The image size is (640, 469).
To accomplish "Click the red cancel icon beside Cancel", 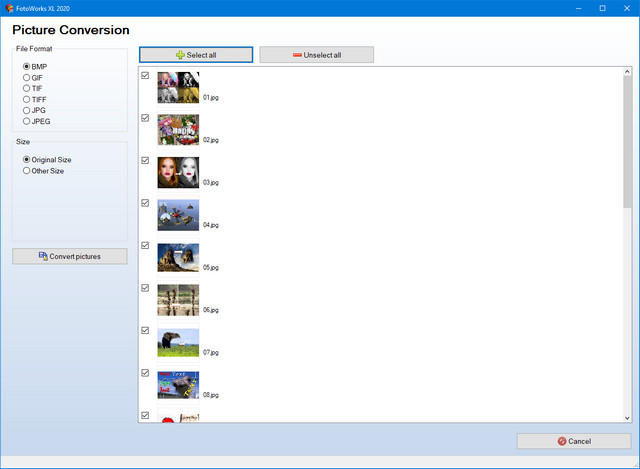I will pos(562,441).
